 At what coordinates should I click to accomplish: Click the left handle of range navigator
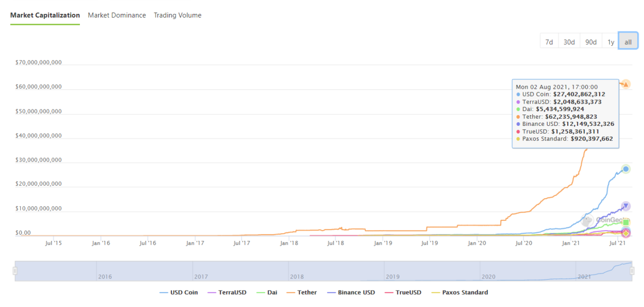(15, 271)
